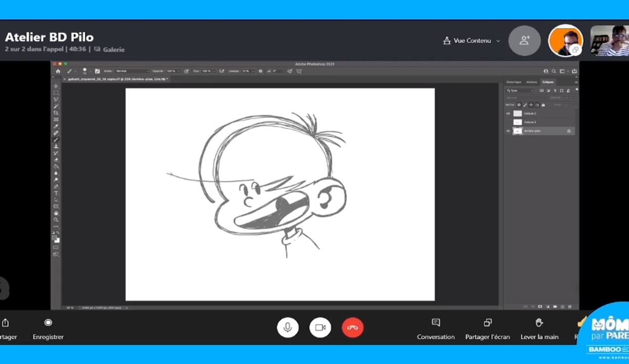
Task: Select the Eraser tool
Action: click(x=56, y=160)
